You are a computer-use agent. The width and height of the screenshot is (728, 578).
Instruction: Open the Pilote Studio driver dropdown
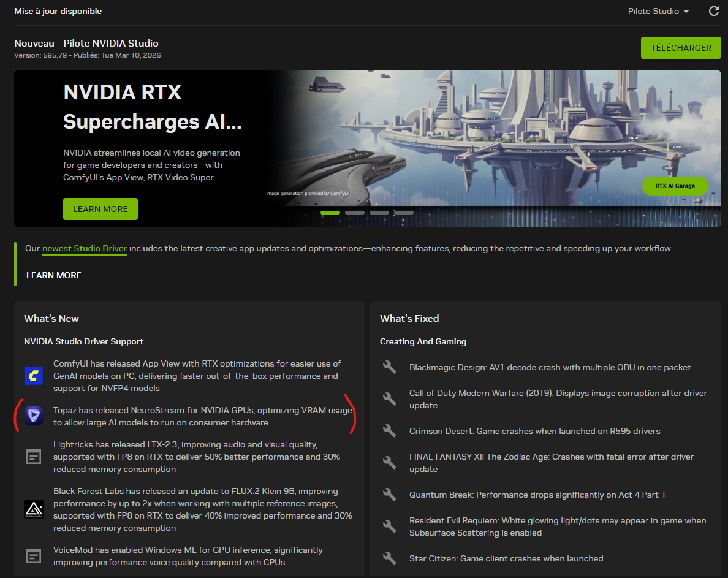tap(658, 11)
